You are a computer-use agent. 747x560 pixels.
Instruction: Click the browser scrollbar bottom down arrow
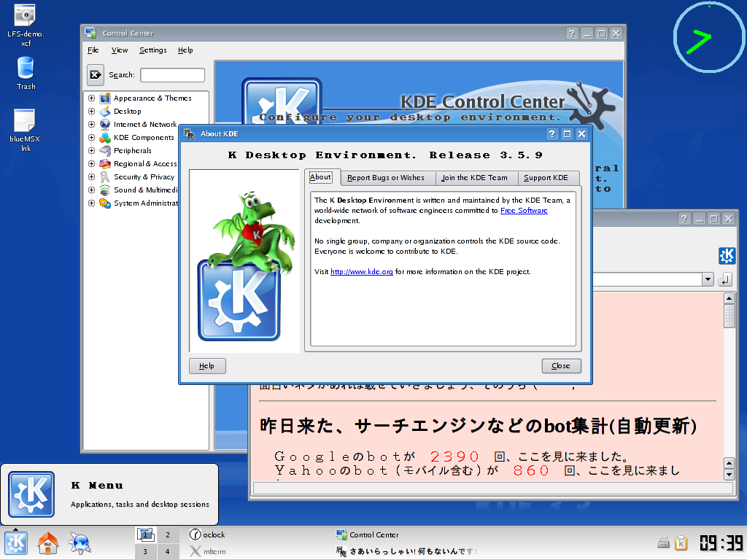[729, 474]
